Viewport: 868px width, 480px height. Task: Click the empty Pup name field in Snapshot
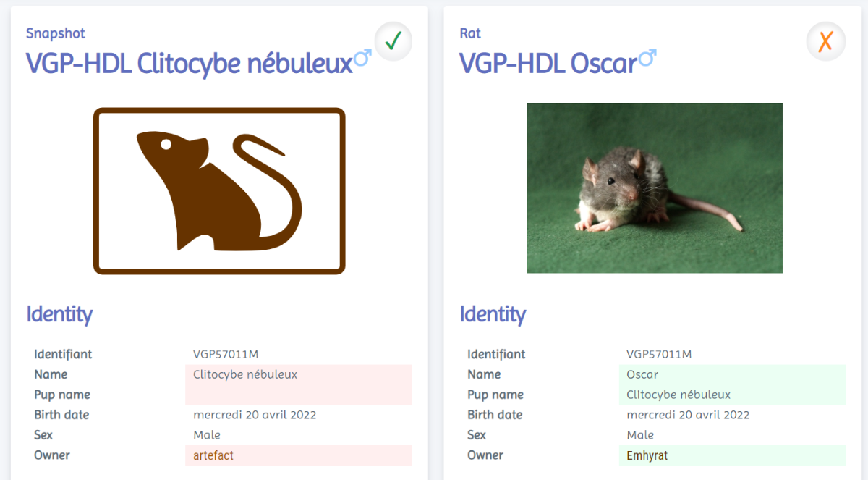pos(298,395)
